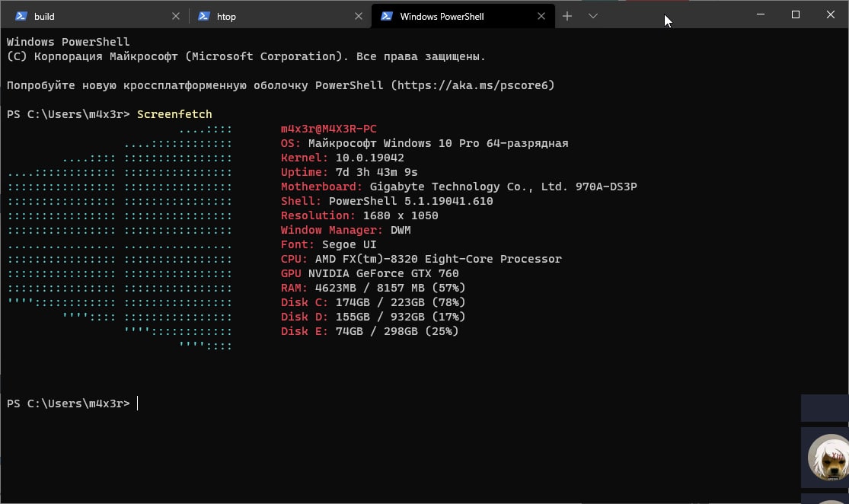Viewport: 849px width, 504px height.
Task: Click the Kernel value 10.0.19042
Action: [370, 158]
